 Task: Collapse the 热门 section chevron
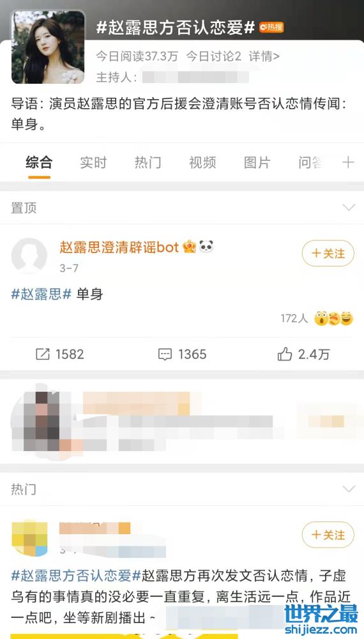349,489
